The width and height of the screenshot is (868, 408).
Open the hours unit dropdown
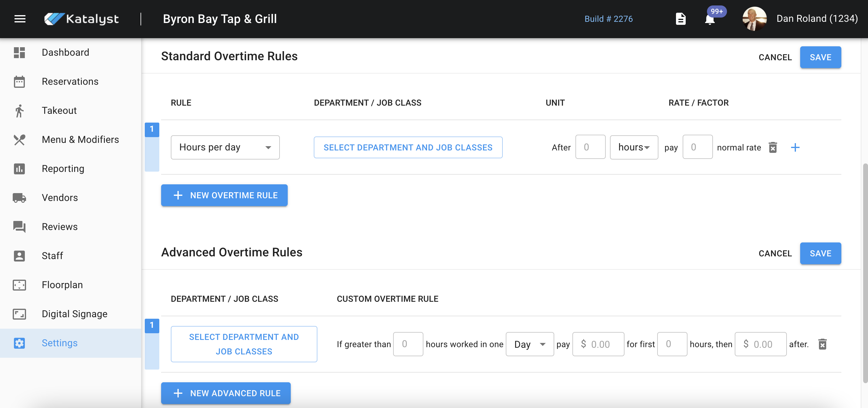pyautogui.click(x=634, y=147)
